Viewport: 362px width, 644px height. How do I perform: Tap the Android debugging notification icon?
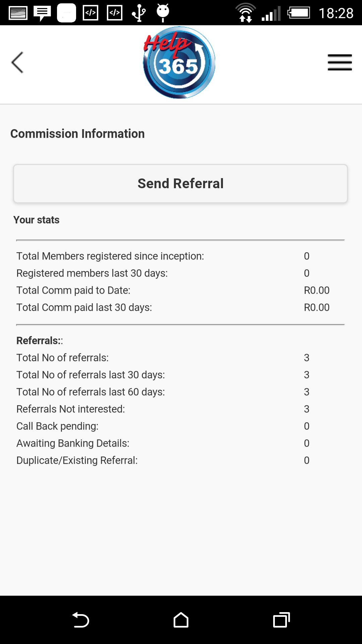coord(163,13)
